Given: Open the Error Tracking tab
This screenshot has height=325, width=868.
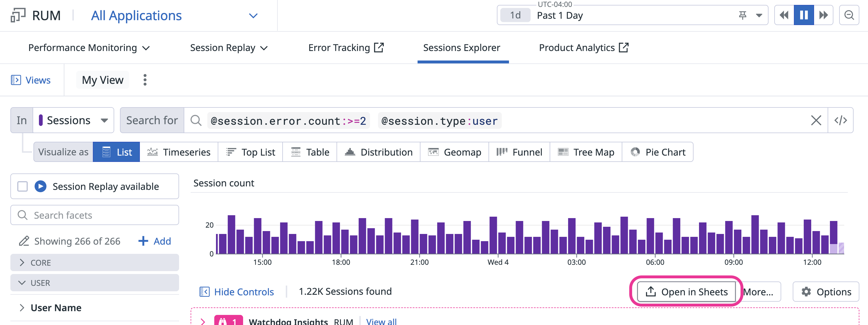Looking at the screenshot, I should [x=345, y=48].
